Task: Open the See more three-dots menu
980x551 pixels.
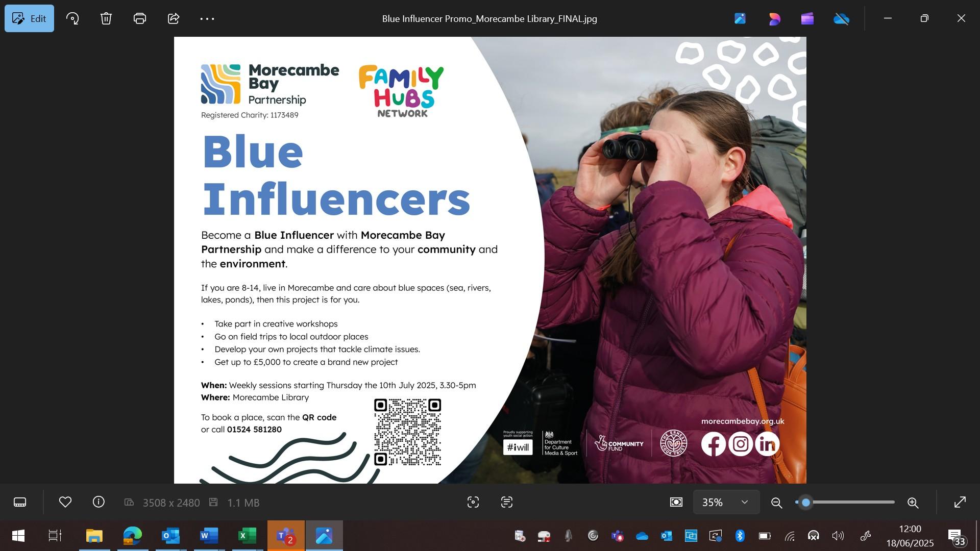Action: [207, 18]
